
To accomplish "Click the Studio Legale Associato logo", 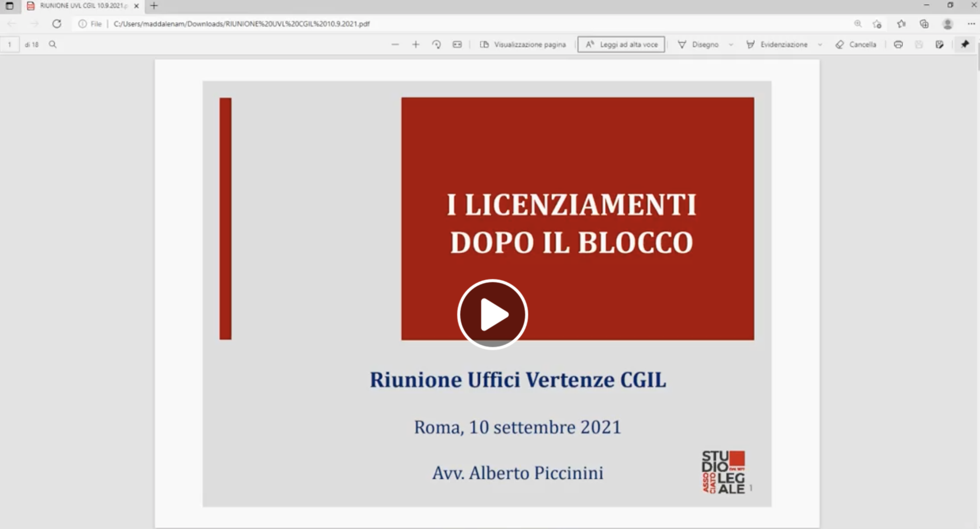I will pyautogui.click(x=723, y=472).
